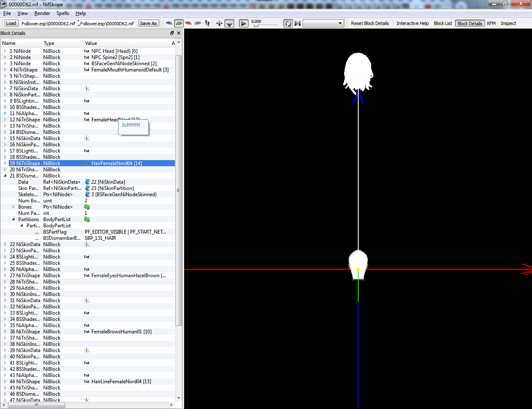Click the footprints walk-view icon
532x409 pixels.
207,23
